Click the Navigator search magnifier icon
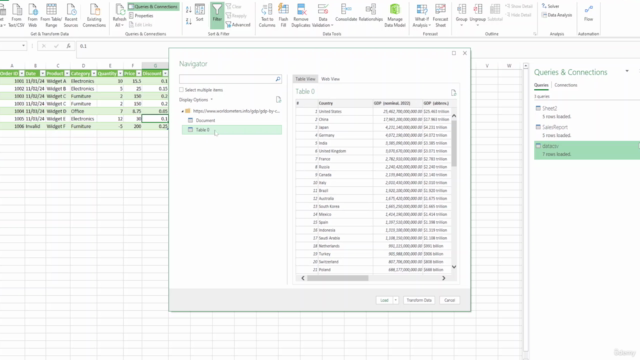Viewport: 640px width, 360px height. [278, 79]
